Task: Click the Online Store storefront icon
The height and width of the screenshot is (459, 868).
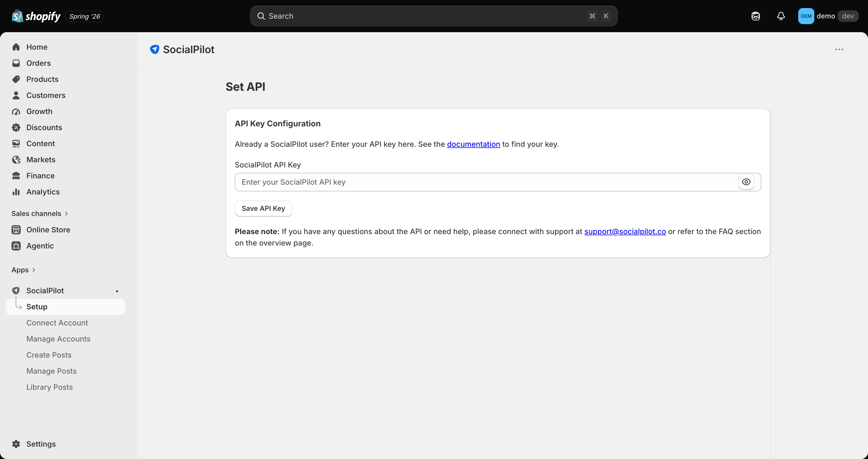Action: 16,230
